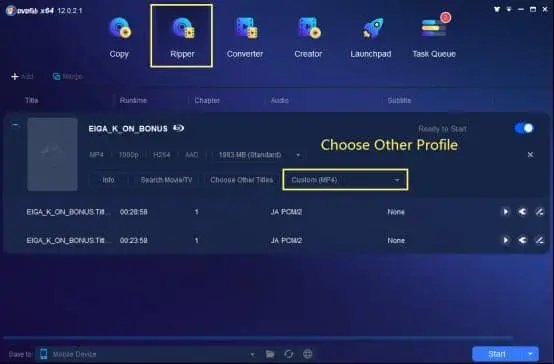Open the title bar settings dropdown menu

(509, 10)
